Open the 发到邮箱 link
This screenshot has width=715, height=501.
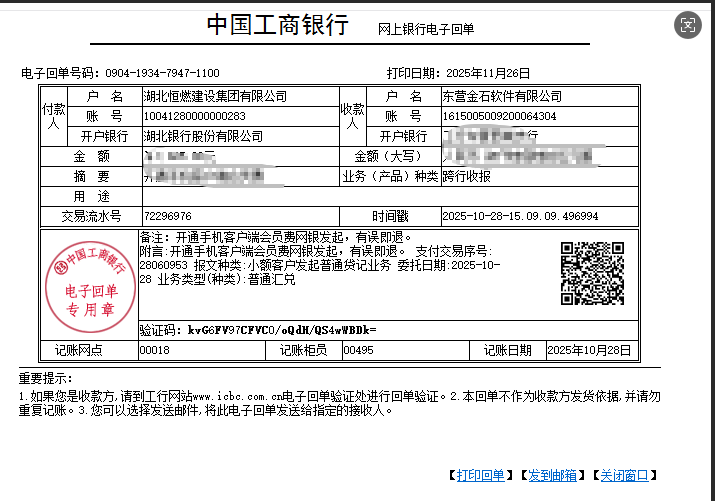pos(552,475)
